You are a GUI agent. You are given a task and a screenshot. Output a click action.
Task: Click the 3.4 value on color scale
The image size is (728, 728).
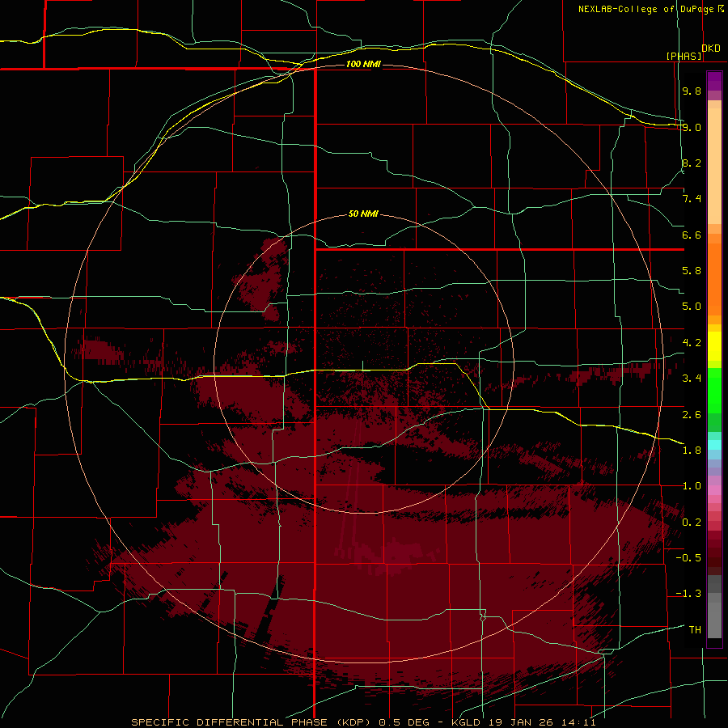[x=692, y=379]
